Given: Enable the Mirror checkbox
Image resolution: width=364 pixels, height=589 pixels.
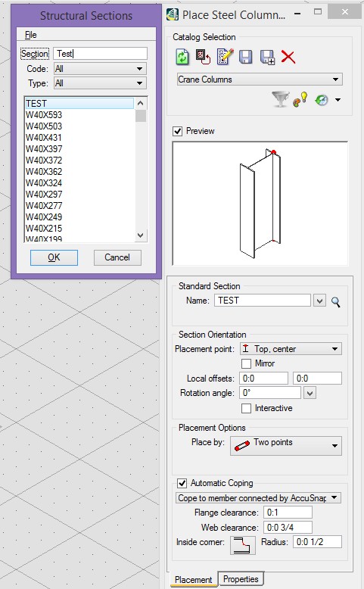Looking at the screenshot, I should coord(247,363).
